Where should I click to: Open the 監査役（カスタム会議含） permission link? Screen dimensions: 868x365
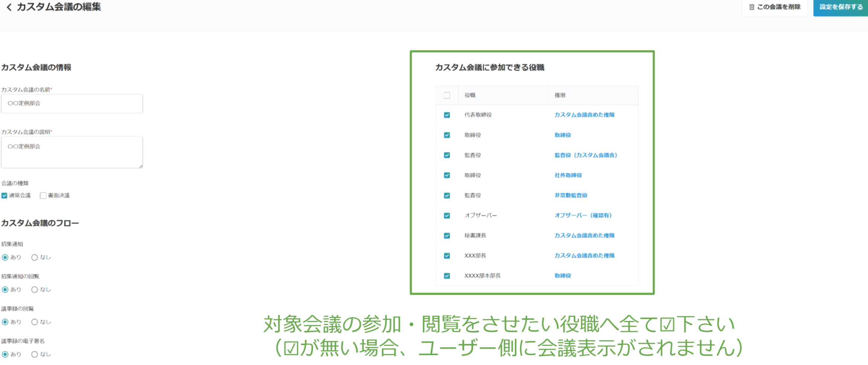pyautogui.click(x=585, y=155)
